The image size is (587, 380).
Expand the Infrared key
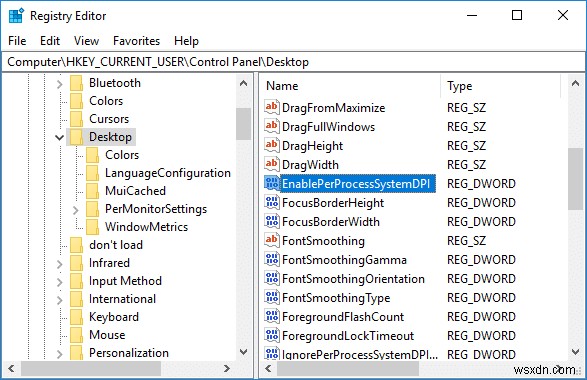coord(60,264)
